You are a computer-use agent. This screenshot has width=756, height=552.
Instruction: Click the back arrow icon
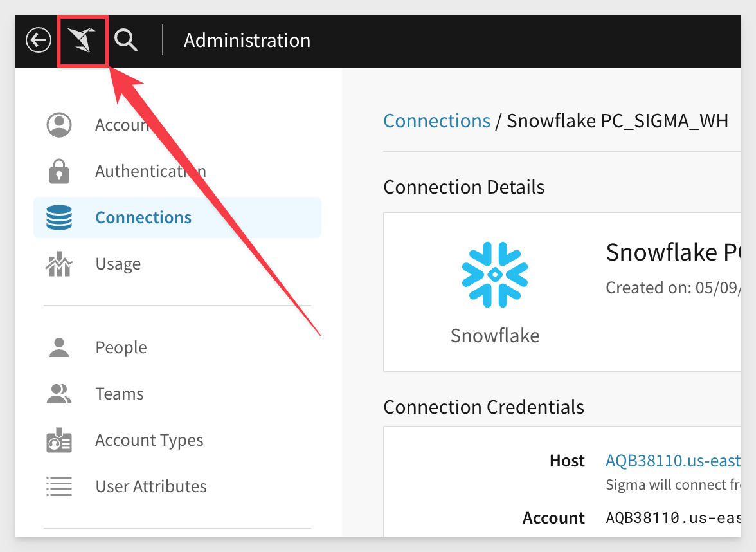click(x=38, y=41)
